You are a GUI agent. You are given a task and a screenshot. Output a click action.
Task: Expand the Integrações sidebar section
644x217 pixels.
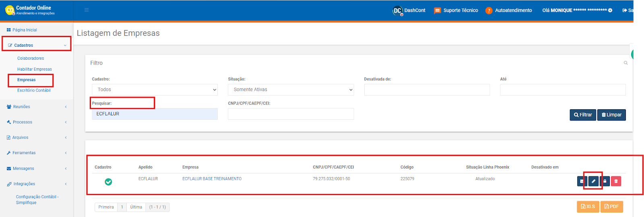pos(37,184)
